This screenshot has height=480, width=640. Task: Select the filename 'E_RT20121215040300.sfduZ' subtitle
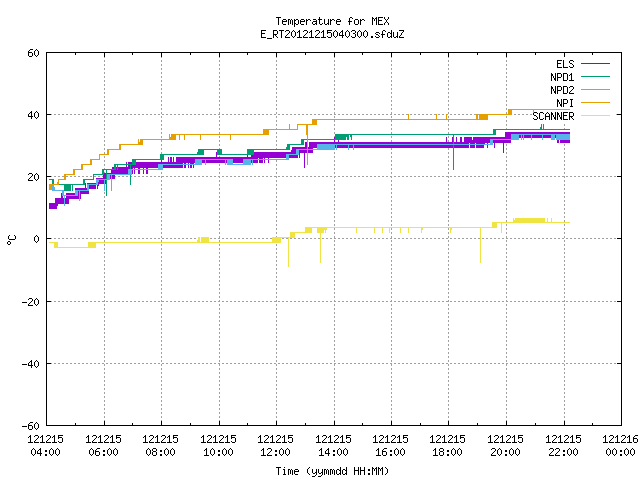pyautogui.click(x=332, y=34)
